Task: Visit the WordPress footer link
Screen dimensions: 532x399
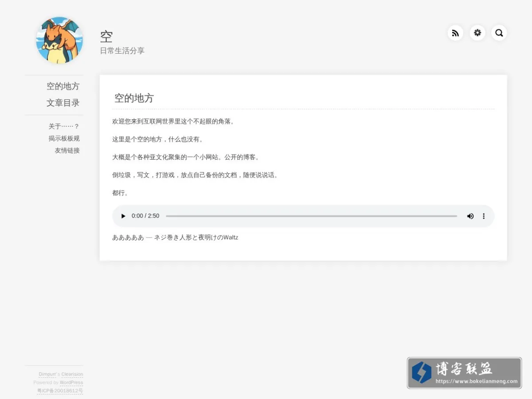Action: tap(71, 382)
